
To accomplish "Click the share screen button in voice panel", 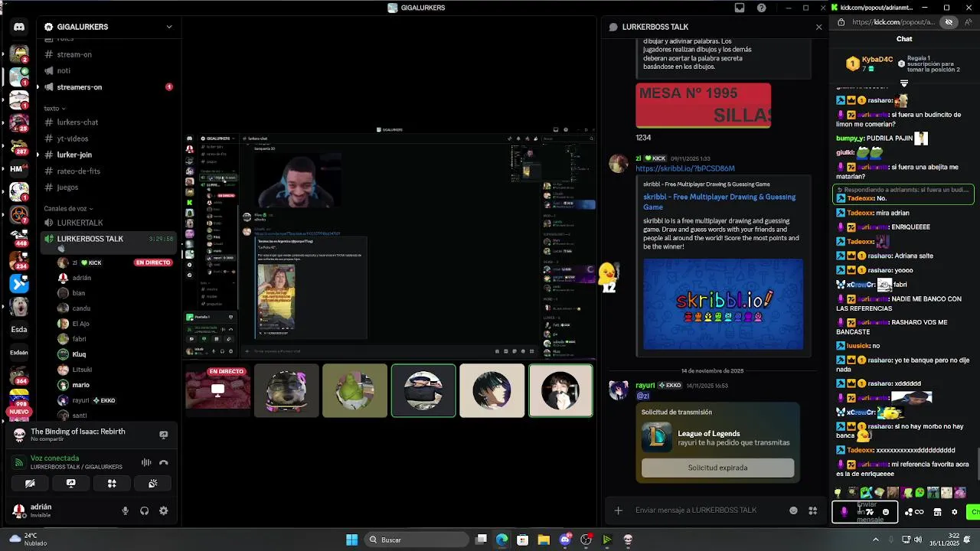I will pos(70,484).
